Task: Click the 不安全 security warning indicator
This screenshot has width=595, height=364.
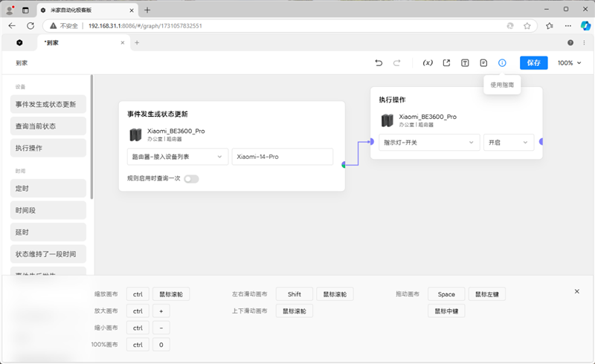Action: pyautogui.click(x=64, y=26)
